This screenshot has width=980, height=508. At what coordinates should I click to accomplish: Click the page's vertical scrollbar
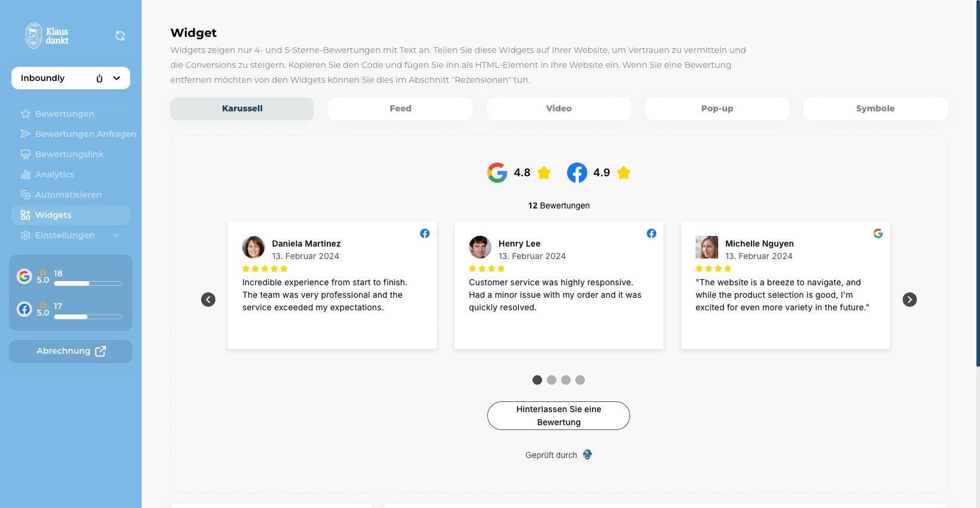[x=978, y=185]
